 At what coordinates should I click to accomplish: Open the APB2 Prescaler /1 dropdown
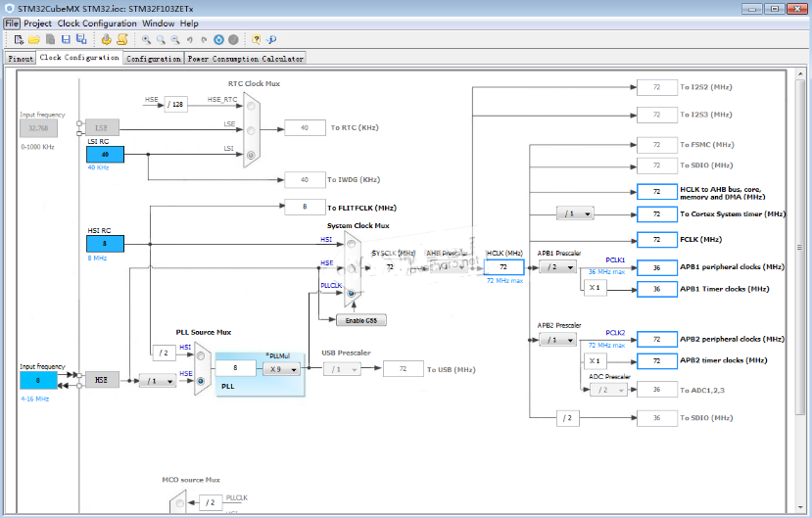click(x=556, y=340)
